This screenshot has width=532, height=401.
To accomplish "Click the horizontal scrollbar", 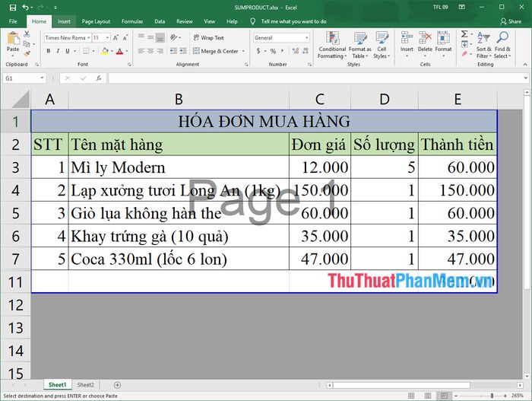I will coord(402,385).
